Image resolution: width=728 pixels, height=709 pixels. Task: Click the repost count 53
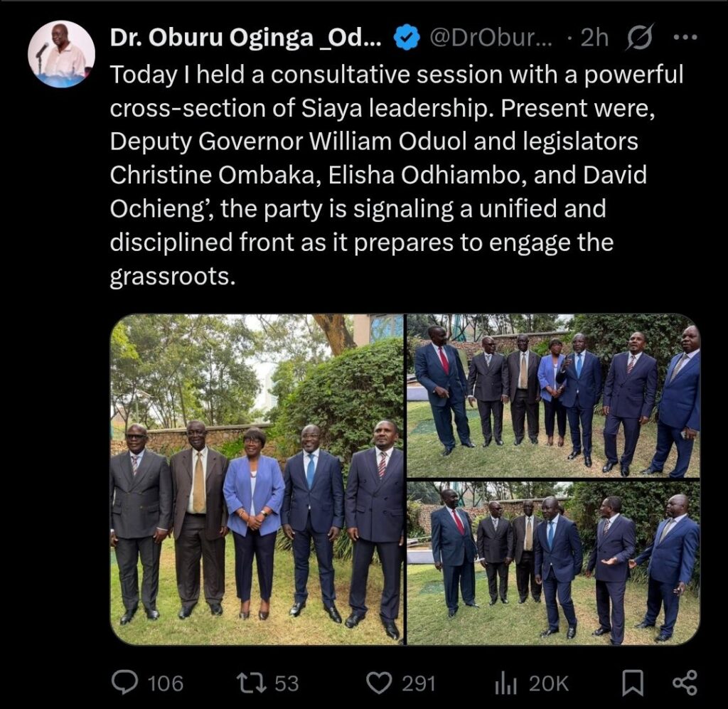(x=287, y=684)
